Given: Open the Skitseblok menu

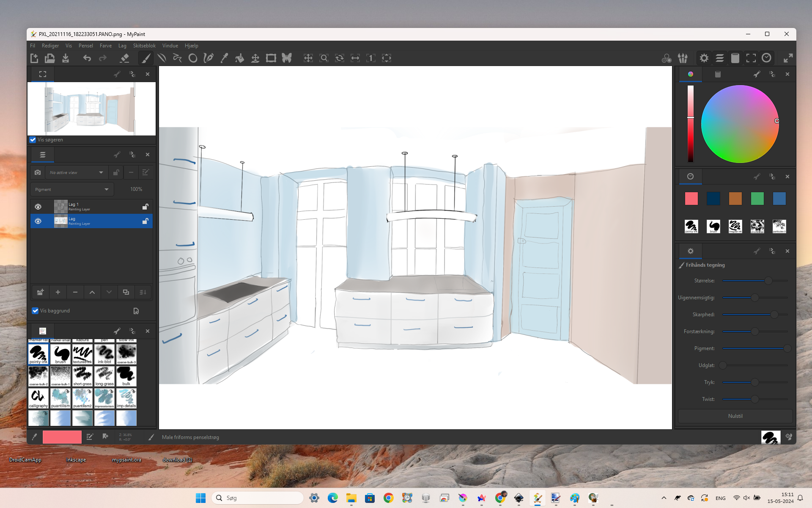Looking at the screenshot, I should click(144, 46).
